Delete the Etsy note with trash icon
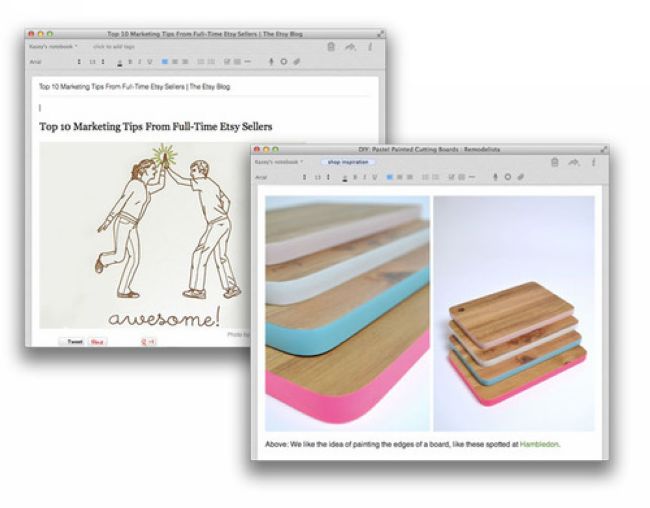This screenshot has height=508, width=650. coord(331,46)
